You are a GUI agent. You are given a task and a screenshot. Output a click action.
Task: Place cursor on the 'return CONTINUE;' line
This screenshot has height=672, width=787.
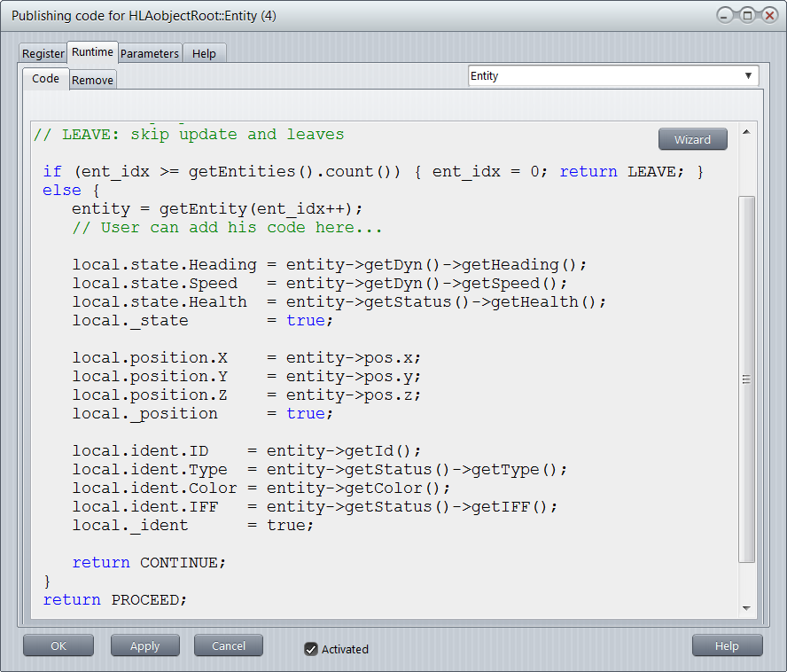[x=149, y=563]
